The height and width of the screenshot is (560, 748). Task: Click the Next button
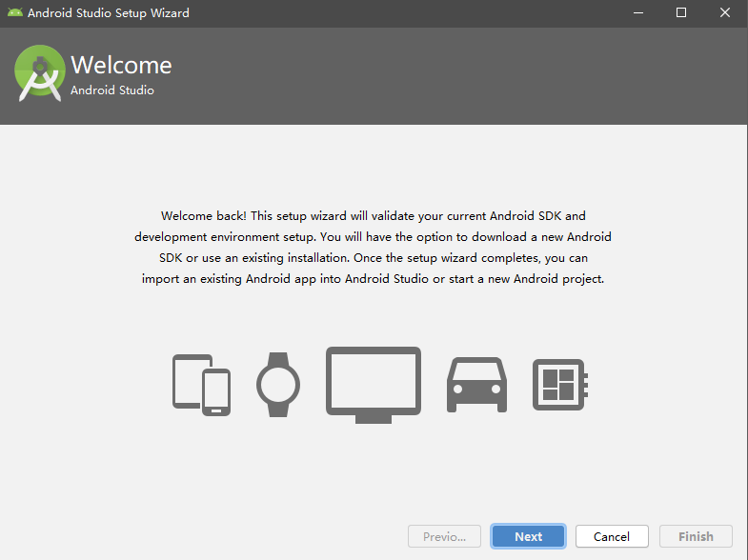coord(528,536)
